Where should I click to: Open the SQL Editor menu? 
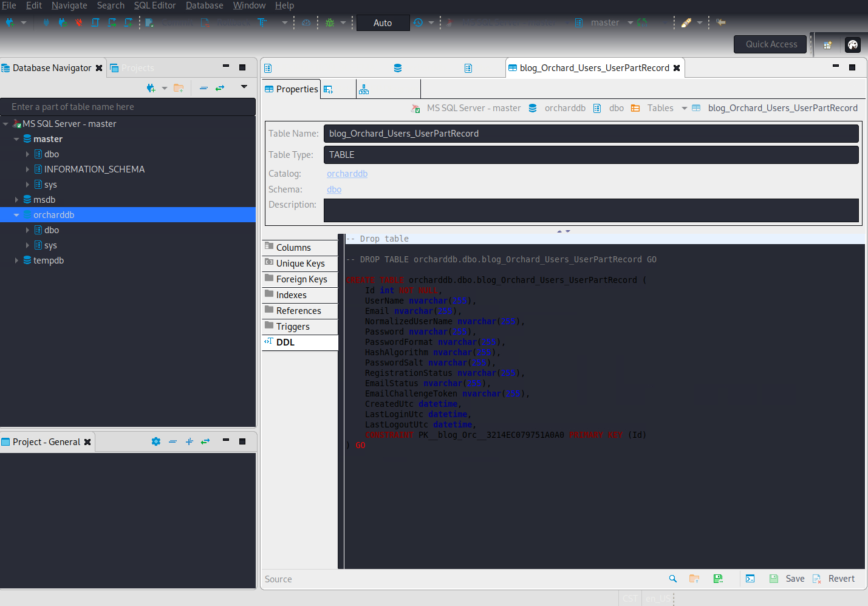[x=155, y=5]
